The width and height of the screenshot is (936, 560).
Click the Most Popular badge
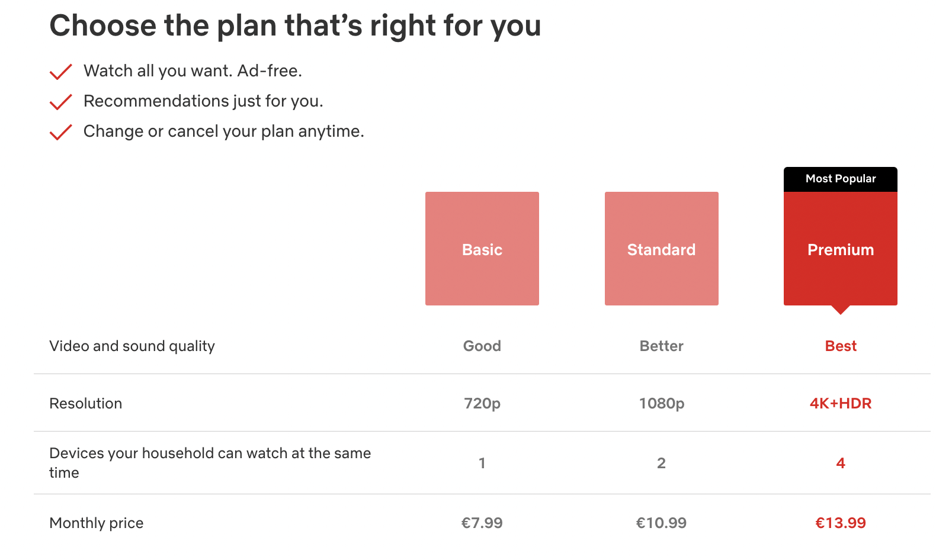840,178
